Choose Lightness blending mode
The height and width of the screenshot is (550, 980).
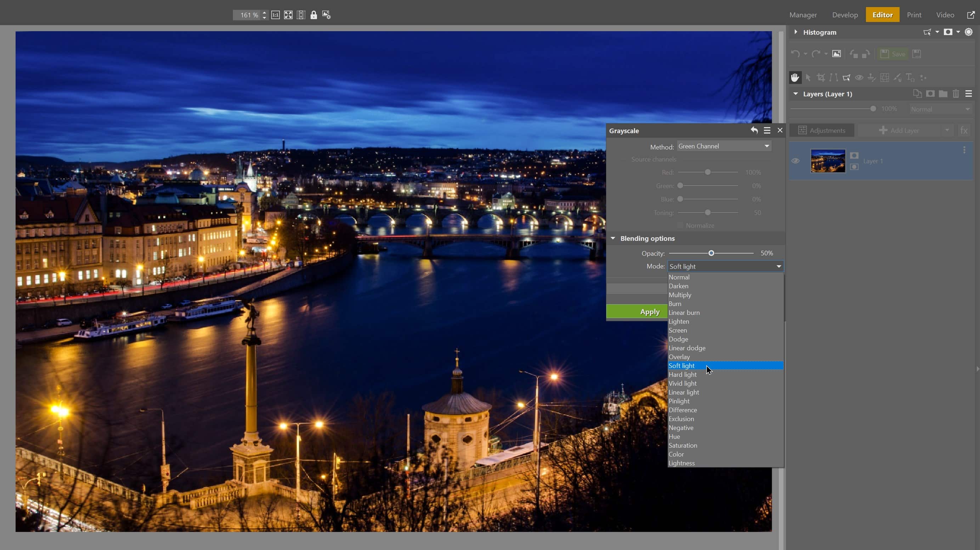(725, 463)
